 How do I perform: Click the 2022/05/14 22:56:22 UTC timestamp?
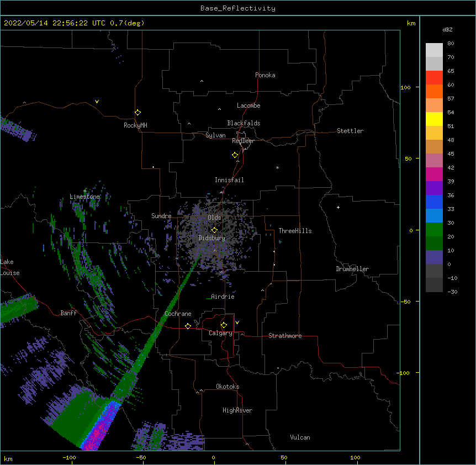coord(54,23)
